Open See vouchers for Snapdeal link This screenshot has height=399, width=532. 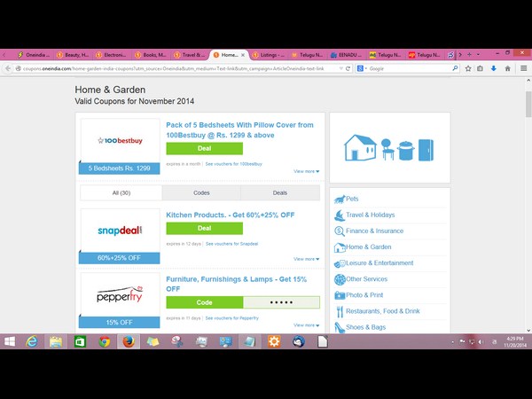[231, 243]
